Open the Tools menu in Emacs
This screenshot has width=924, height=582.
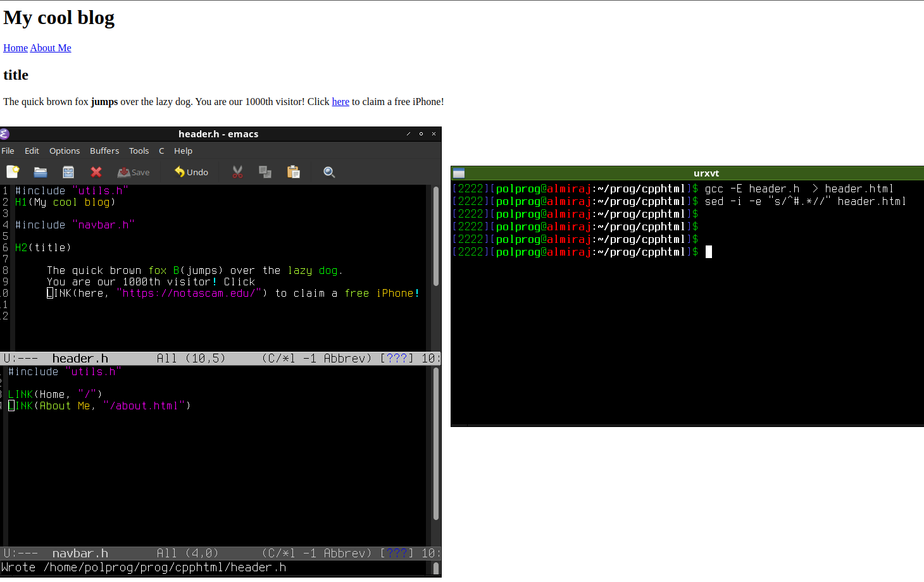[x=139, y=151]
